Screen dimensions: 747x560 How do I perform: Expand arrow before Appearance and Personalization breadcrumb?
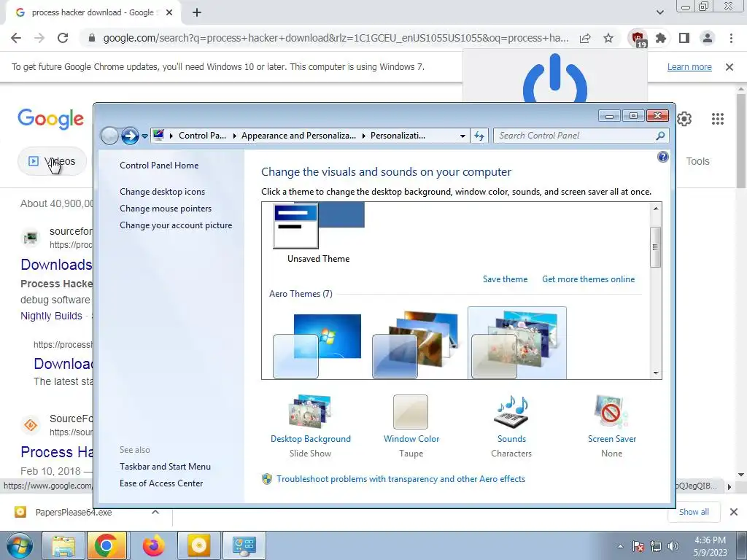(234, 136)
